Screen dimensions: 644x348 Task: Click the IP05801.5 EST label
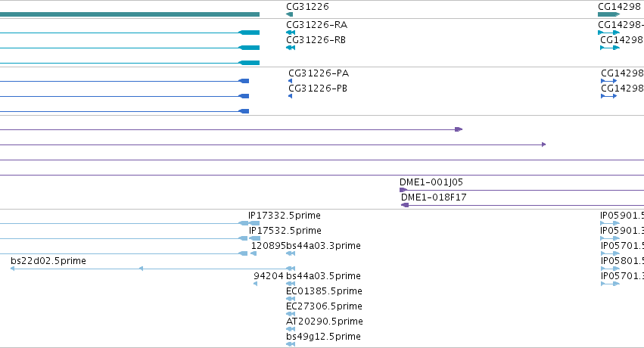622,261
